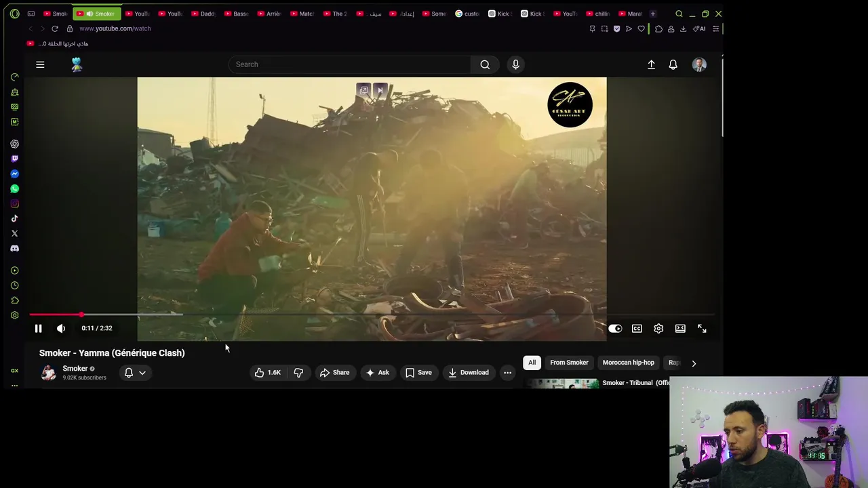Open the Easy Setup menu in browser toolbar
The height and width of the screenshot is (488, 868).
[715, 28]
